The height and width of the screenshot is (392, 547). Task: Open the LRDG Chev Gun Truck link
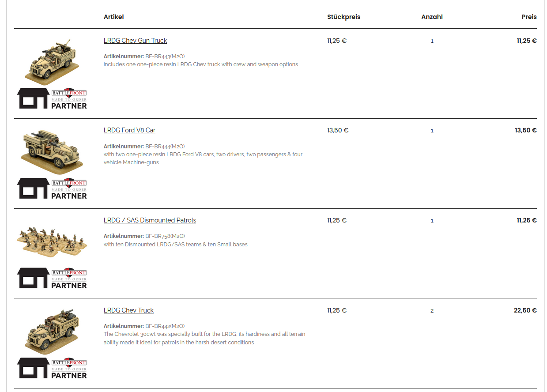(135, 41)
